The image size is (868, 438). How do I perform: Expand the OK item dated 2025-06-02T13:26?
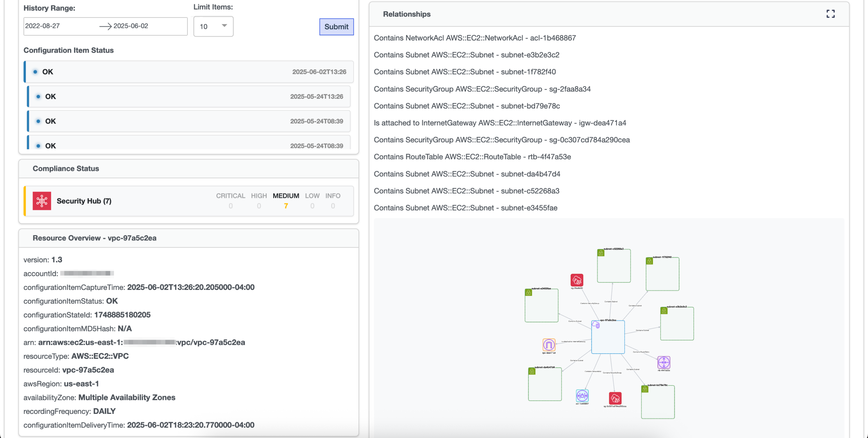(x=189, y=72)
